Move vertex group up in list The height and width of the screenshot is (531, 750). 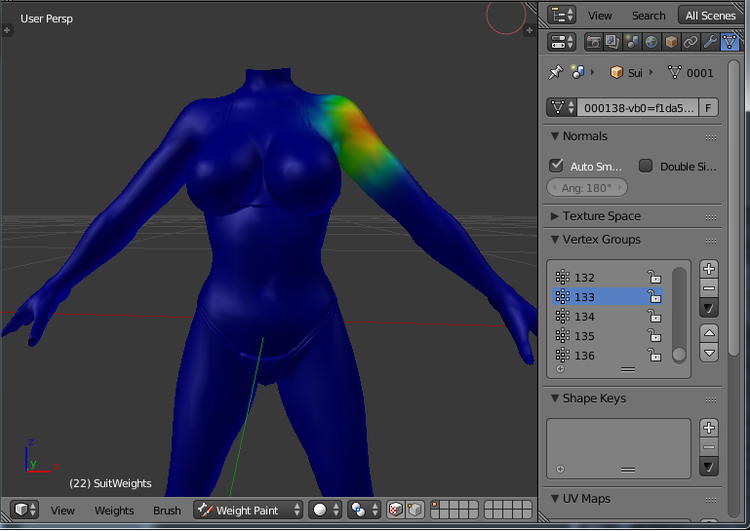coord(709,333)
